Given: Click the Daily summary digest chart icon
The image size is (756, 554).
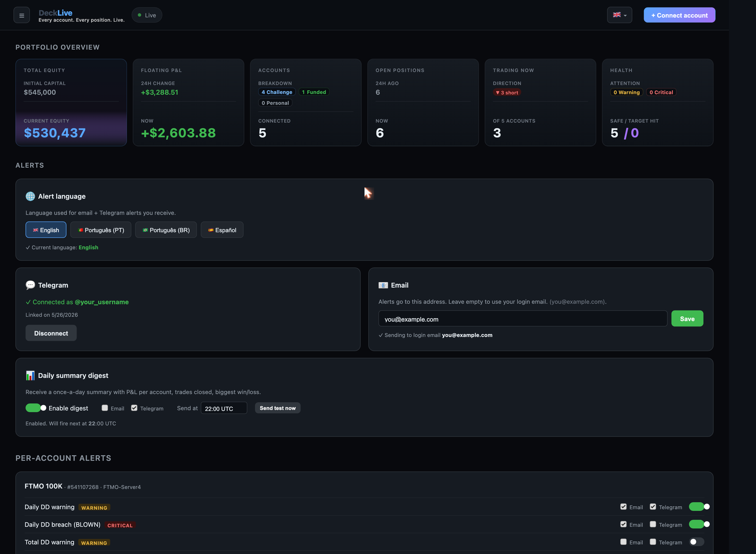Looking at the screenshot, I should coord(30,375).
